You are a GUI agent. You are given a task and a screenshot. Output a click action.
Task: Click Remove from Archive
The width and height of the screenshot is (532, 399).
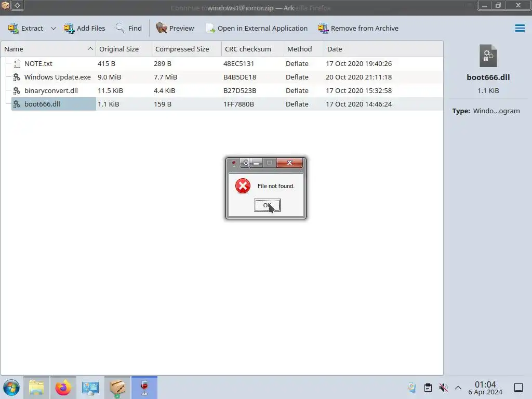[x=358, y=28]
